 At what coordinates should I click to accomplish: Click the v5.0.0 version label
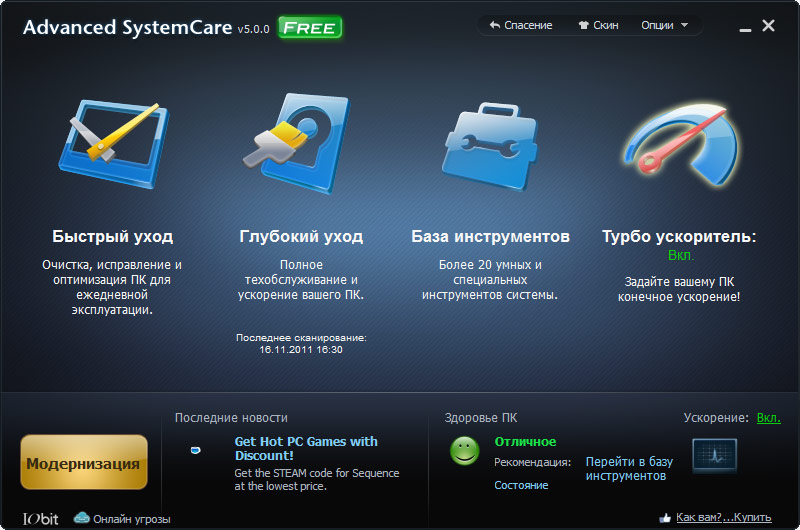pyautogui.click(x=253, y=29)
